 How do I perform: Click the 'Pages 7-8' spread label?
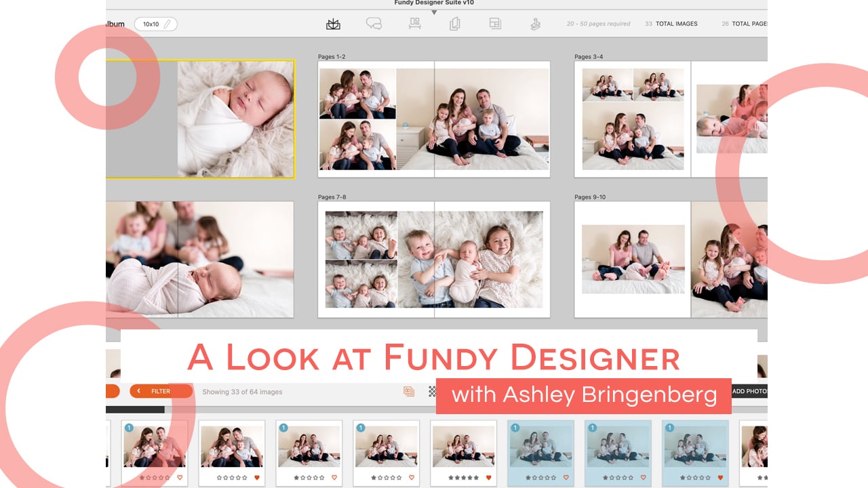pyautogui.click(x=332, y=197)
